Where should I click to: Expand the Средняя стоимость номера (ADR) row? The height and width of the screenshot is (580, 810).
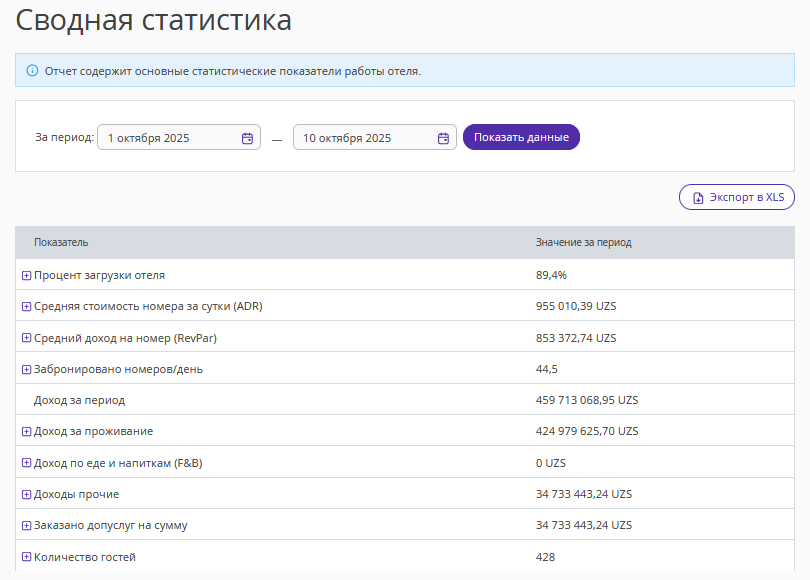(x=27, y=306)
